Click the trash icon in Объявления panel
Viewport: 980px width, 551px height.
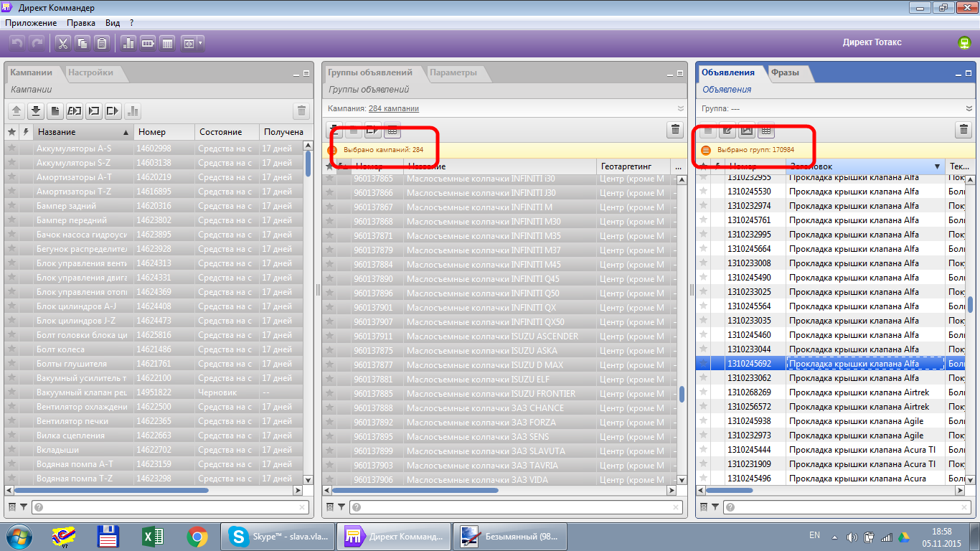(963, 130)
